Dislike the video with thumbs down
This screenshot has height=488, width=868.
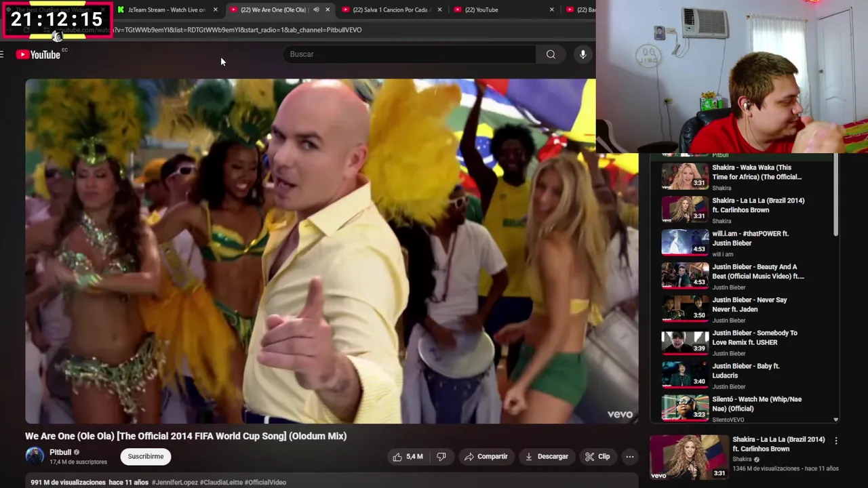pos(441,457)
